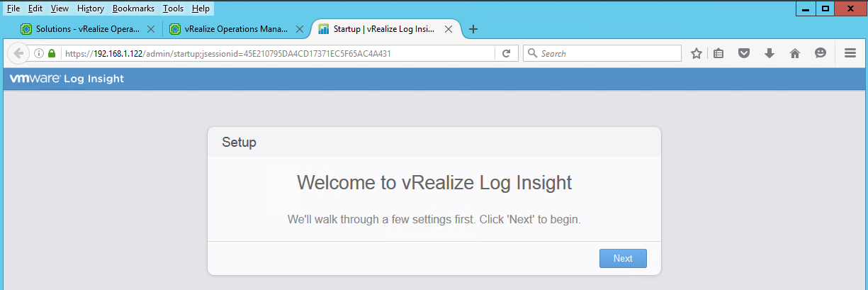868x290 pixels.
Task: Open the Firefox hamburger menu
Action: [851, 53]
